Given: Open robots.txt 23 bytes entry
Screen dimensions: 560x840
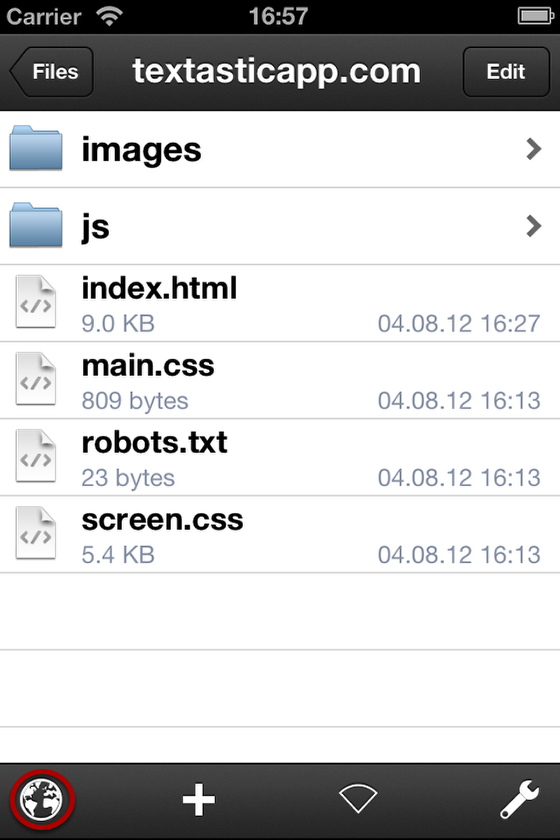Looking at the screenshot, I should [280, 458].
